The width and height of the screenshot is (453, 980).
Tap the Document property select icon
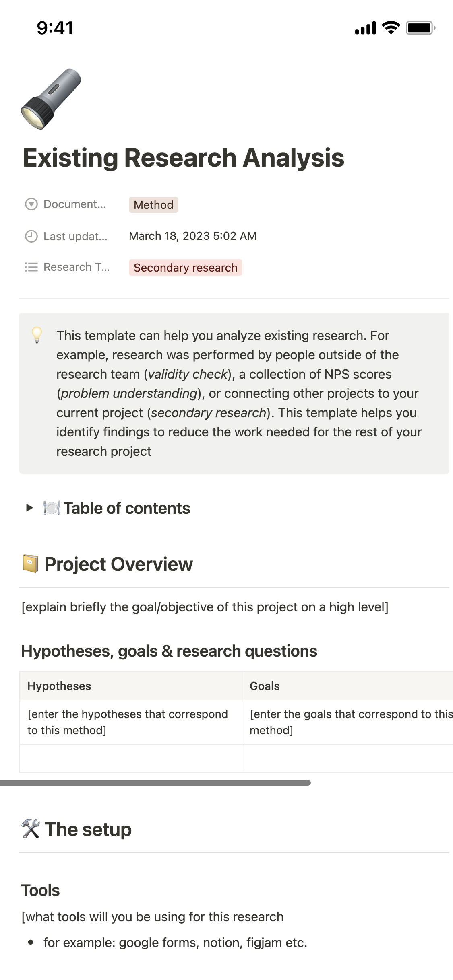pyautogui.click(x=31, y=204)
